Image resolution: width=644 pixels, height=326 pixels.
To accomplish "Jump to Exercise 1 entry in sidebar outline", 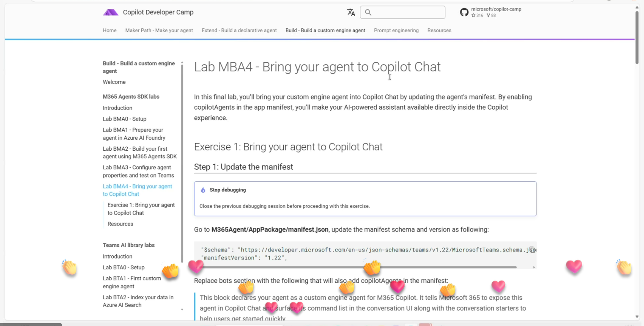I will pyautogui.click(x=141, y=209).
